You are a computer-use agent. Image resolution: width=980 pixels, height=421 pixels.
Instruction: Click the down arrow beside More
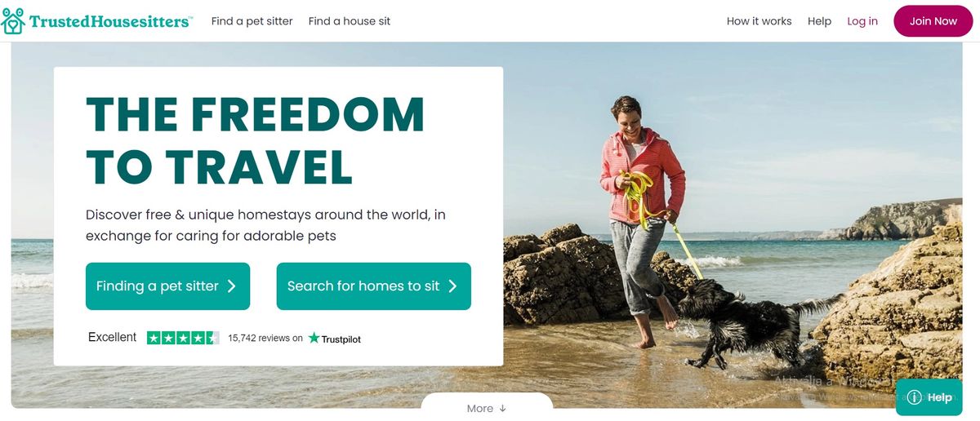[x=502, y=409]
